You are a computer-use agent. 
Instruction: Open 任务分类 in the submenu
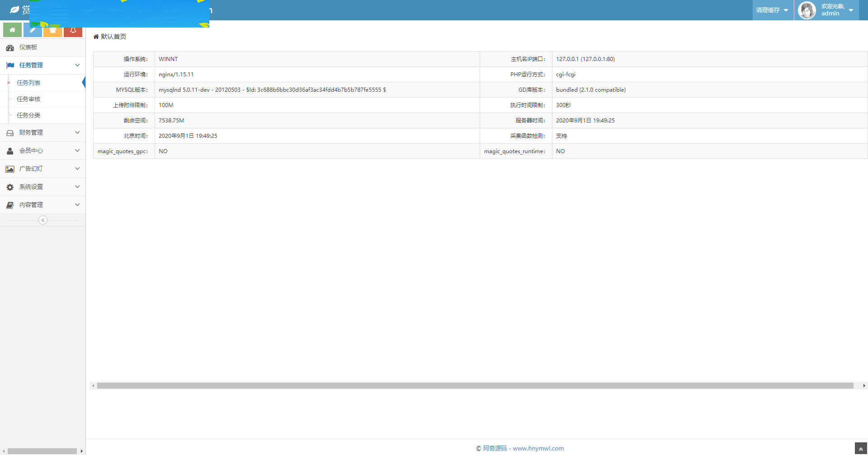click(28, 115)
